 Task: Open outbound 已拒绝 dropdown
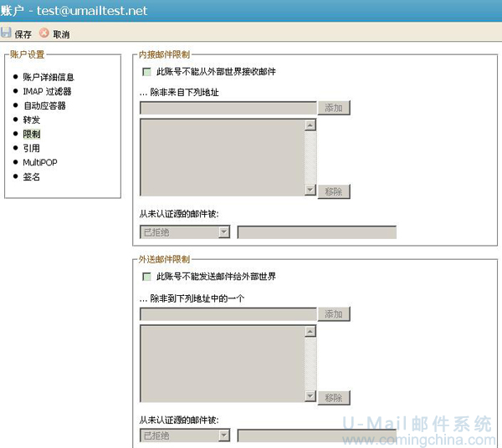[185, 435]
